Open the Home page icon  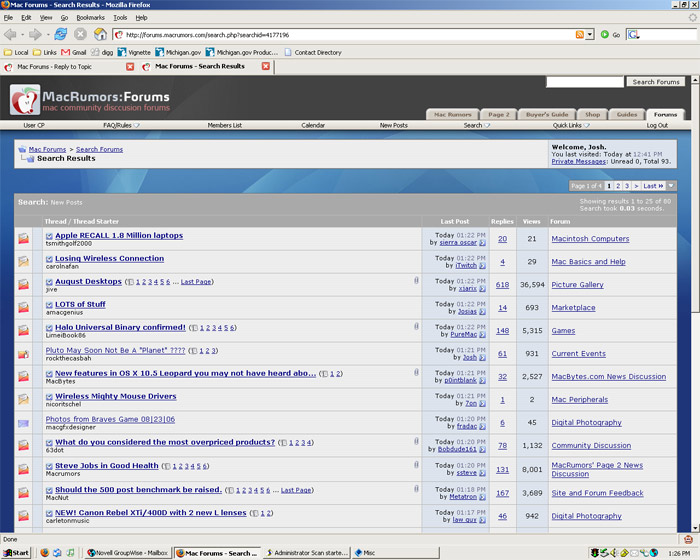point(100,34)
